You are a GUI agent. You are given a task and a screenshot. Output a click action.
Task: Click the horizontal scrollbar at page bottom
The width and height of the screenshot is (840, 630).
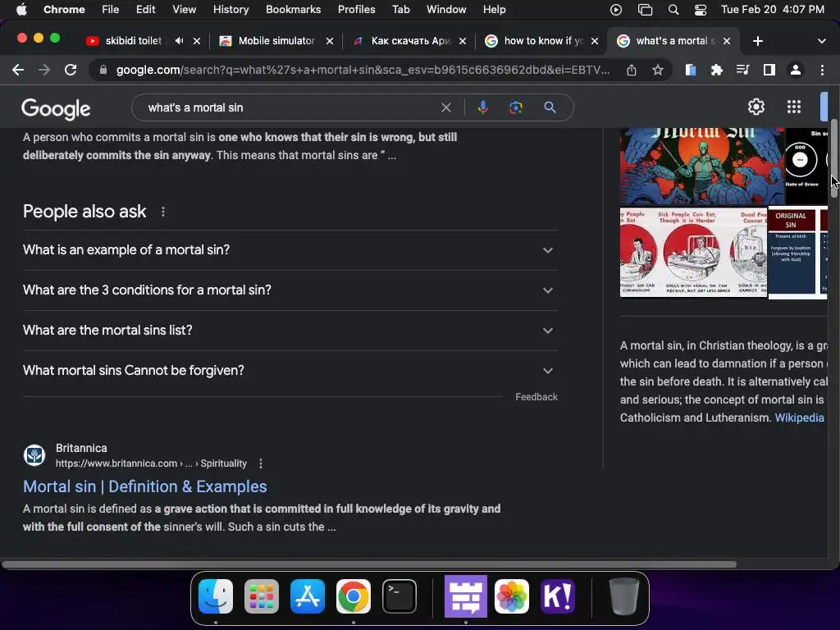click(368, 564)
